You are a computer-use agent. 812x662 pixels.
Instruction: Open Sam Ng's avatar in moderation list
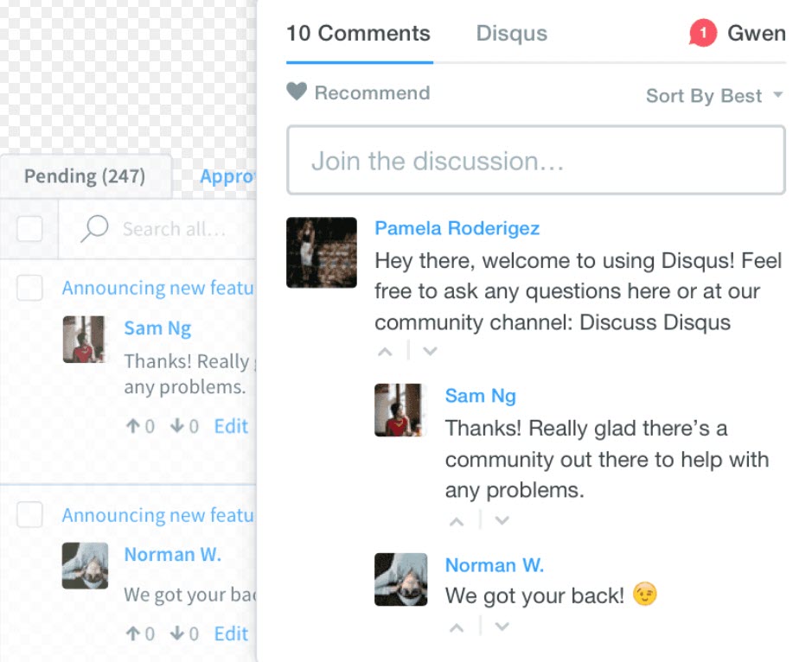pyautogui.click(x=85, y=340)
